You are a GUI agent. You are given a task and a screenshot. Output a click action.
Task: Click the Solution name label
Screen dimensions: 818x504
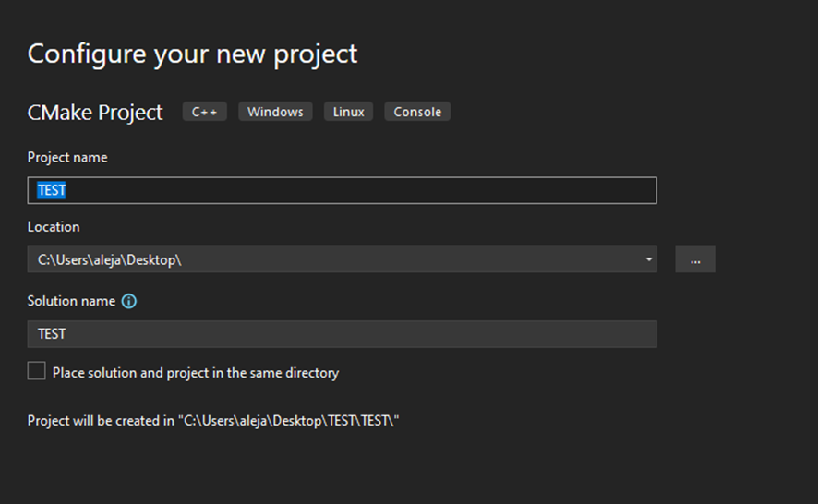pos(71,301)
